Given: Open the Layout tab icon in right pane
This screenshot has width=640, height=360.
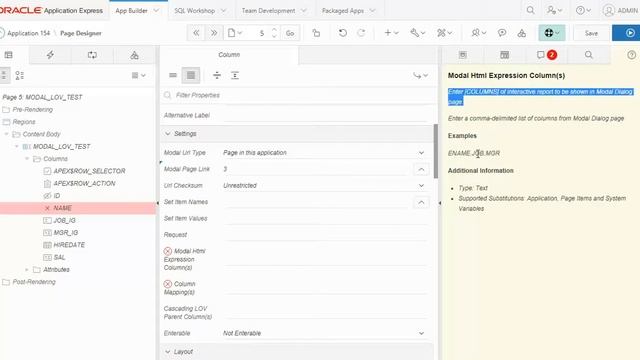Looking at the screenshot, I should 462,55.
